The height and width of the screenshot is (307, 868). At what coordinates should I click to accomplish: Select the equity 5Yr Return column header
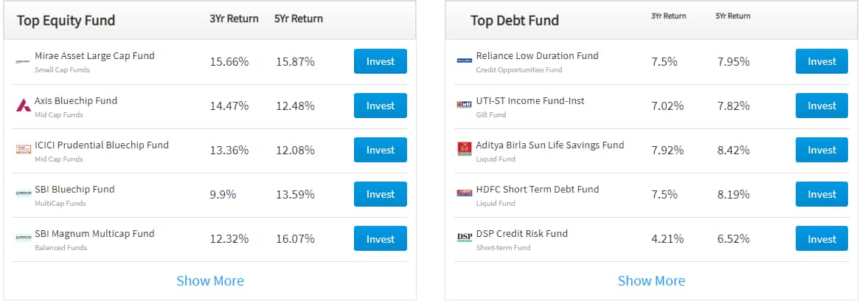pos(299,19)
